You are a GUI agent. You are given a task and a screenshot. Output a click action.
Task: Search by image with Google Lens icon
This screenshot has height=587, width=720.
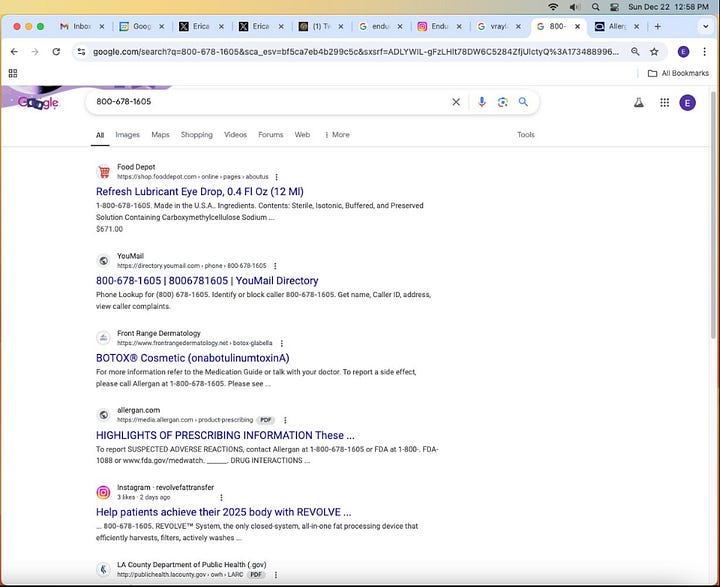click(x=503, y=102)
